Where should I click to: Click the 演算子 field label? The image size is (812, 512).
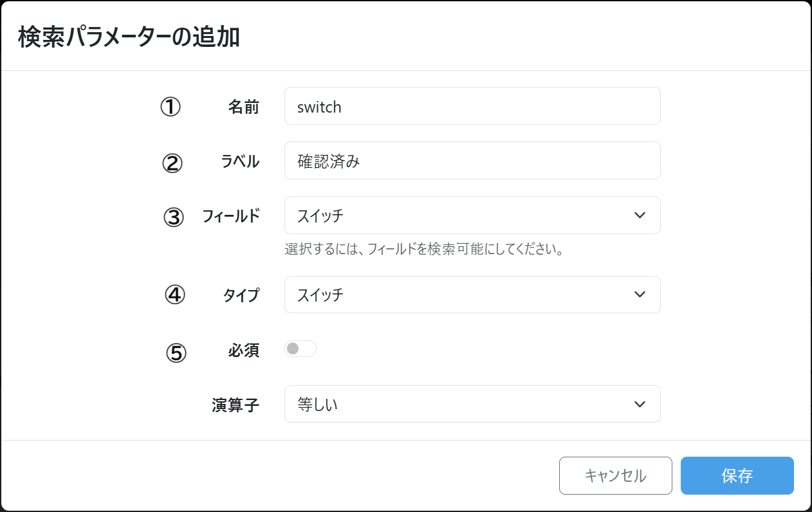coord(235,405)
